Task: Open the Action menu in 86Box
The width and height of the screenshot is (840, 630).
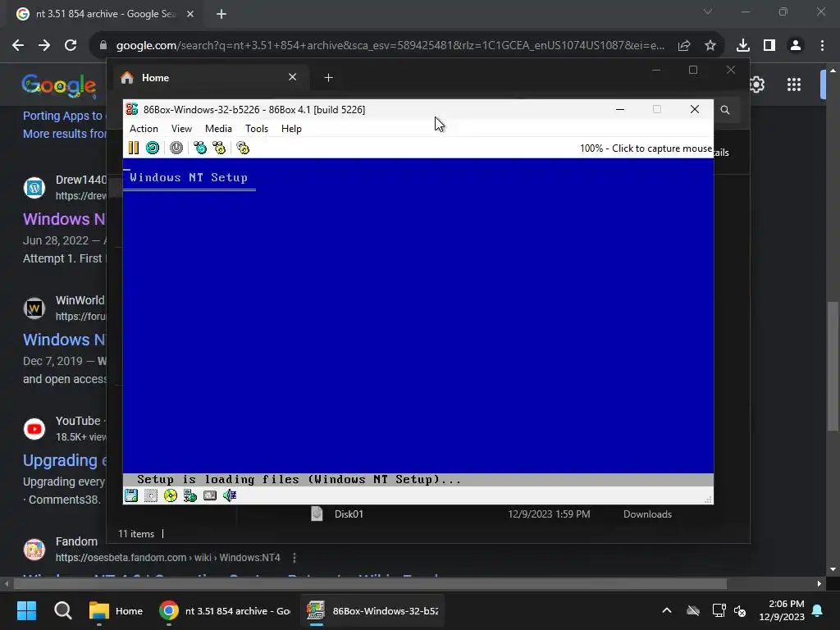Action: coord(144,129)
